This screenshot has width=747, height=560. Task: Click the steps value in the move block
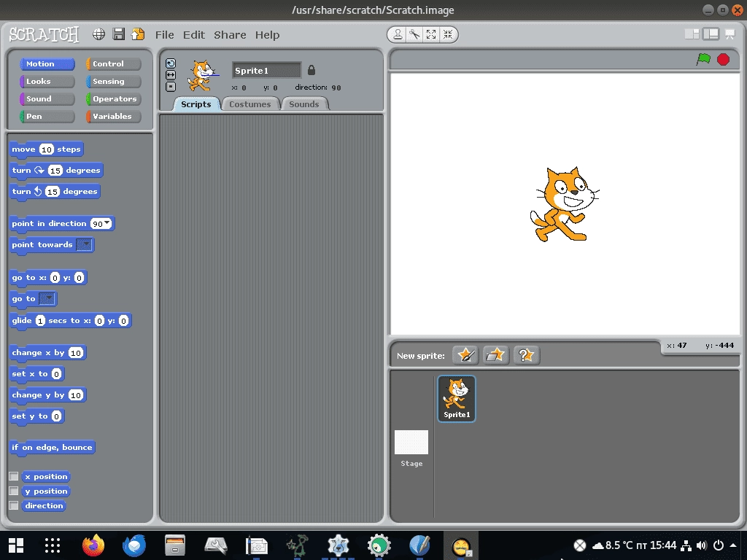point(46,149)
